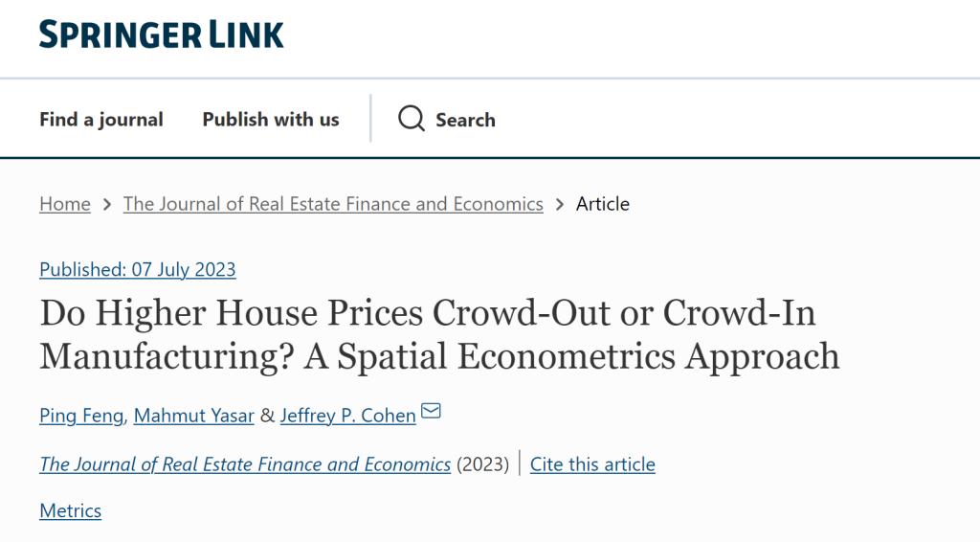Click the Springer Link logo

[161, 35]
